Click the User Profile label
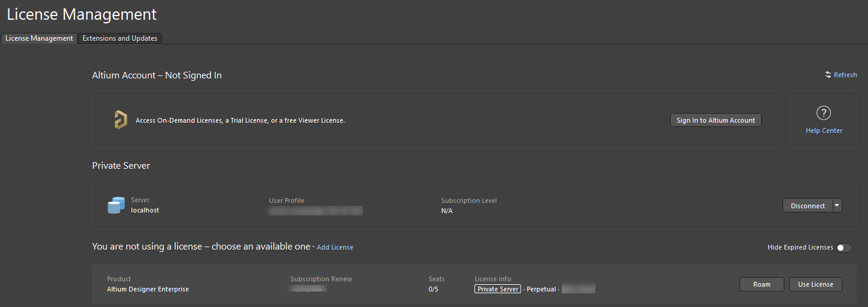 click(286, 200)
